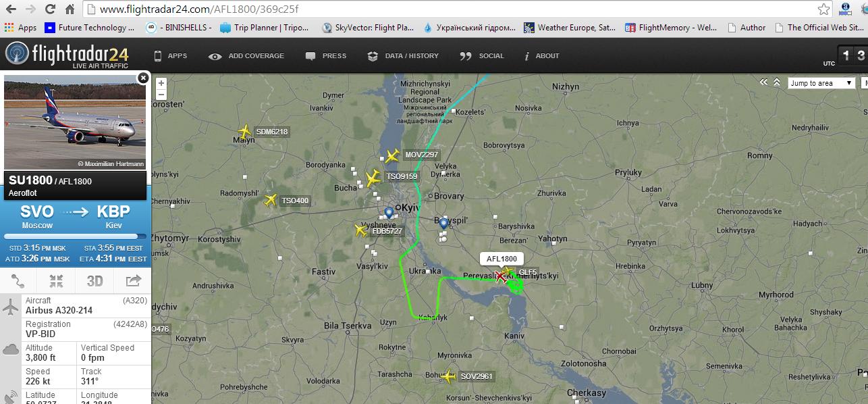868x404 pixels.
Task: Click the FDB5727 plane on the map
Action: pyautogui.click(x=361, y=230)
